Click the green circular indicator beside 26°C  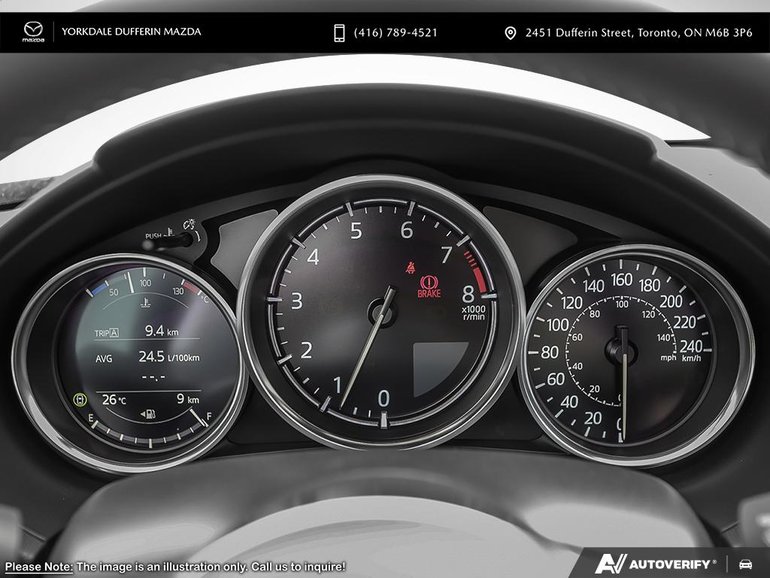pyautogui.click(x=81, y=399)
